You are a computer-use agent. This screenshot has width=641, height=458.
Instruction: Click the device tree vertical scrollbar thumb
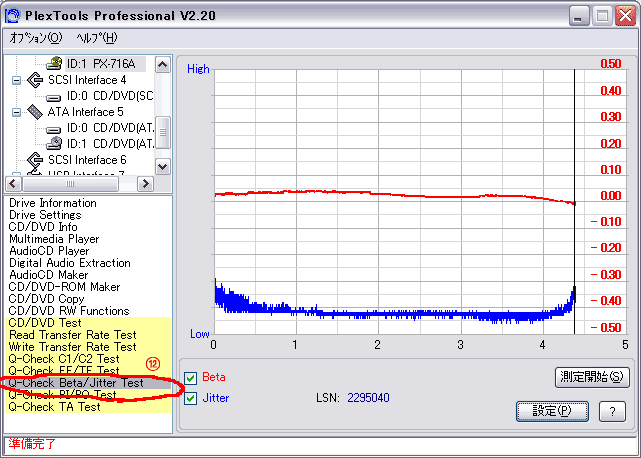coord(163,132)
